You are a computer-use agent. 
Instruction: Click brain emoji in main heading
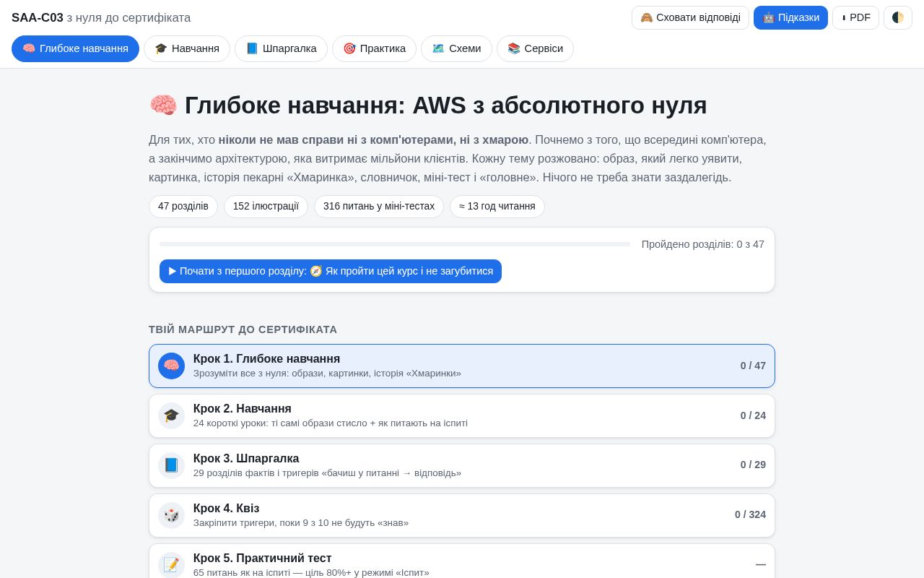click(x=163, y=105)
